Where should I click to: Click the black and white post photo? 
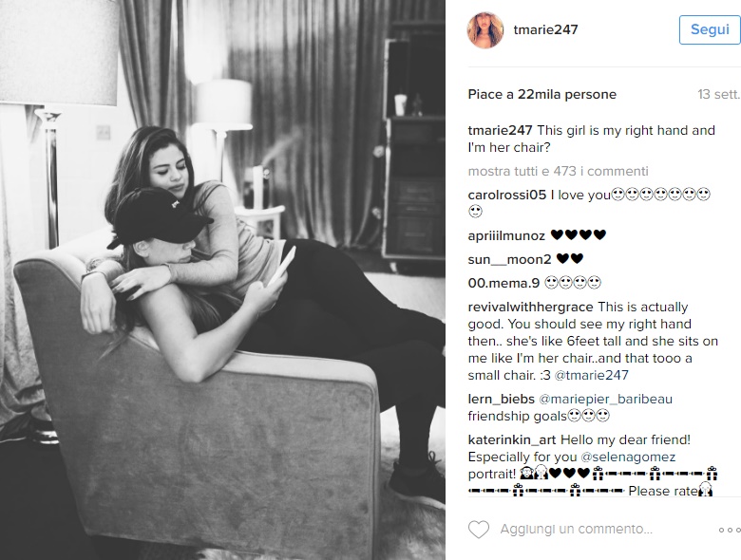[222, 280]
